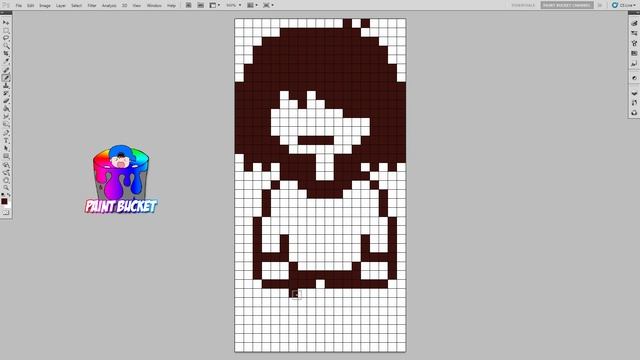This screenshot has height=360, width=640.
Task: Select the Lasso tool
Action: pyautogui.click(x=6, y=38)
